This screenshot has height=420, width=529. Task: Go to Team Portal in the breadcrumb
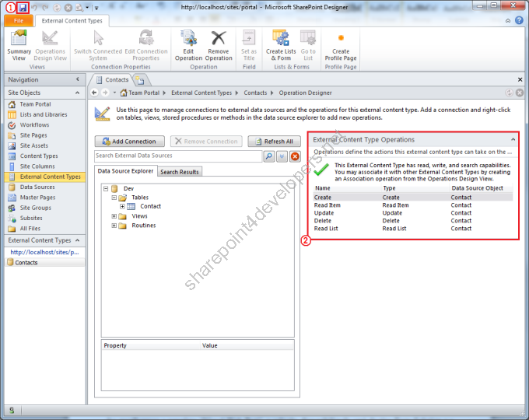pos(144,93)
